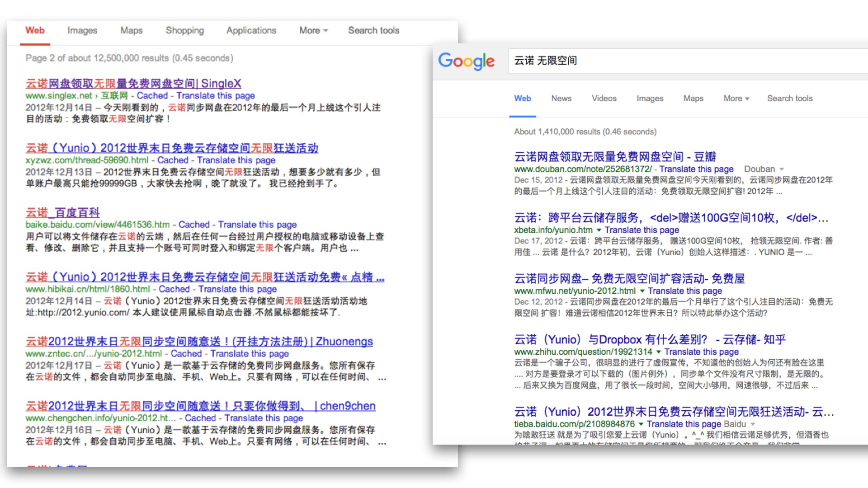Open Zhuonengs result title link

[199, 341]
